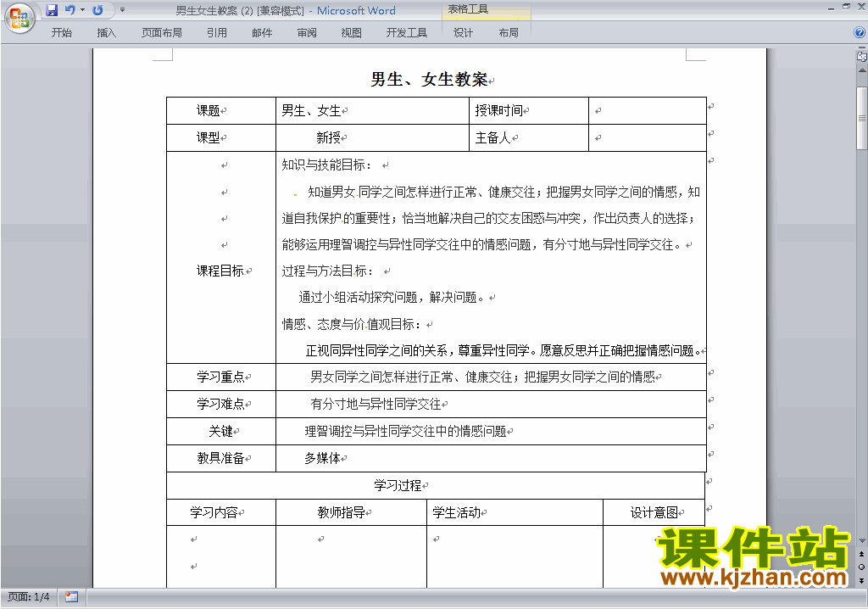
Task: Click the 授课时间 cell
Action: click(x=529, y=111)
